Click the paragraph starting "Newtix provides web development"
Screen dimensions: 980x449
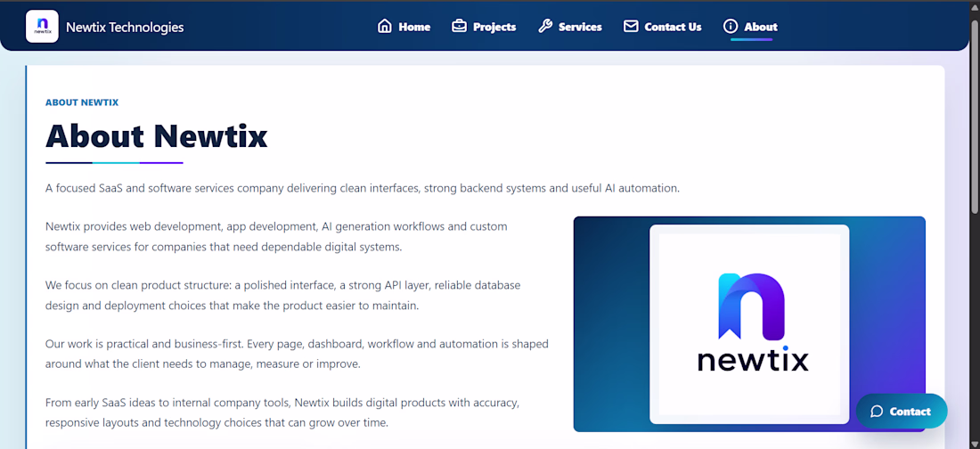click(276, 236)
